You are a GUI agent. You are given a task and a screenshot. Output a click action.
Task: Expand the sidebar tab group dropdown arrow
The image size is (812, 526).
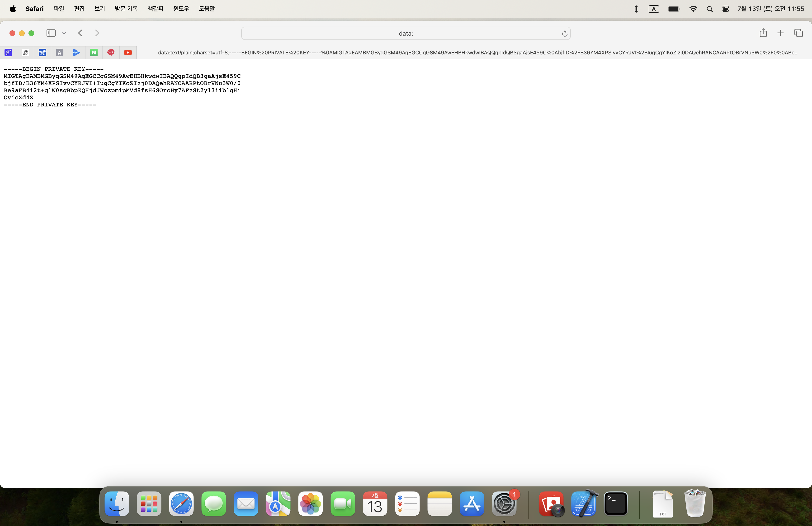64,33
